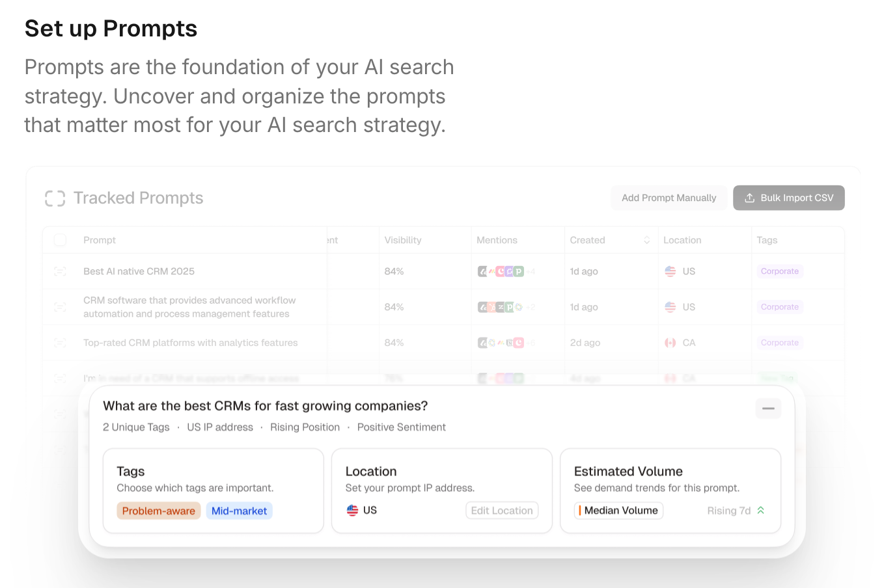The image size is (884, 588).
Task: Sort the table by the Created column arrows
Action: [x=646, y=240]
